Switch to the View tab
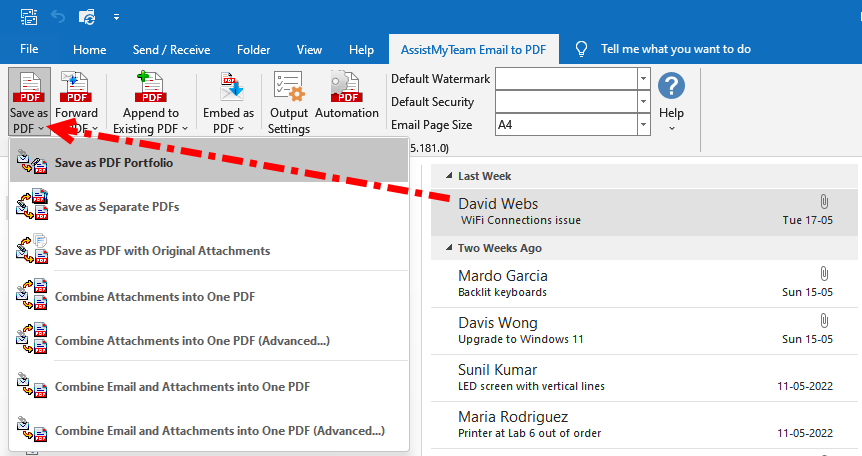Image resolution: width=862 pixels, height=456 pixels. click(310, 50)
